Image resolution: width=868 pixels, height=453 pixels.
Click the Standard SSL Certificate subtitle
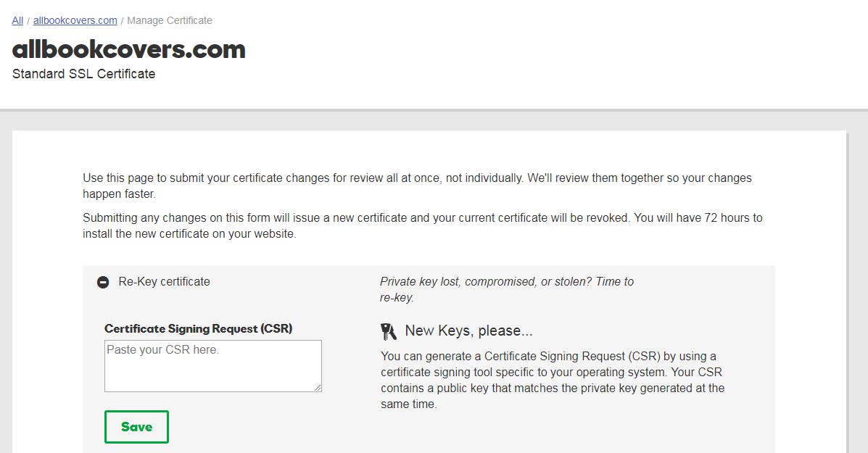pyautogui.click(x=83, y=74)
